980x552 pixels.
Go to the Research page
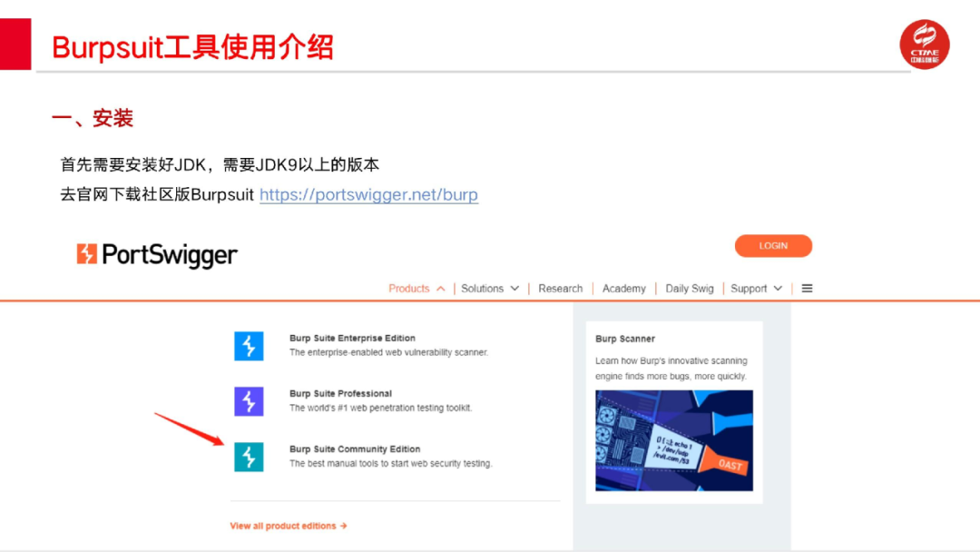coord(560,288)
